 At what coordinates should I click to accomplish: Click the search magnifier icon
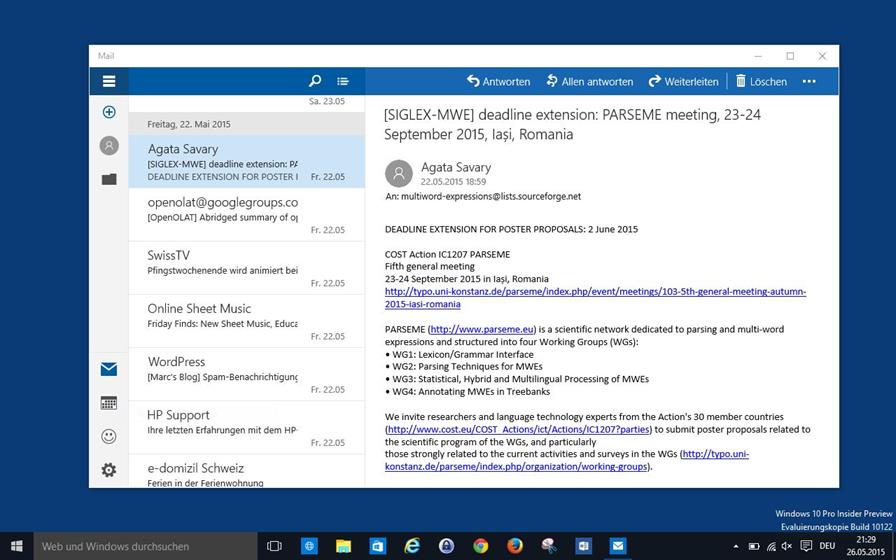(x=315, y=81)
